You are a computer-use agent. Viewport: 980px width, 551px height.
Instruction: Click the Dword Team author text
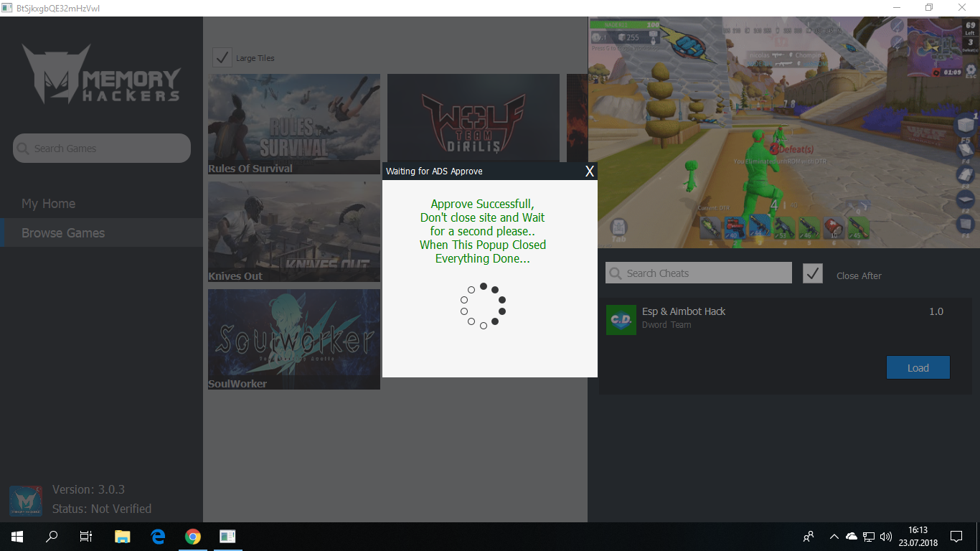click(x=666, y=325)
